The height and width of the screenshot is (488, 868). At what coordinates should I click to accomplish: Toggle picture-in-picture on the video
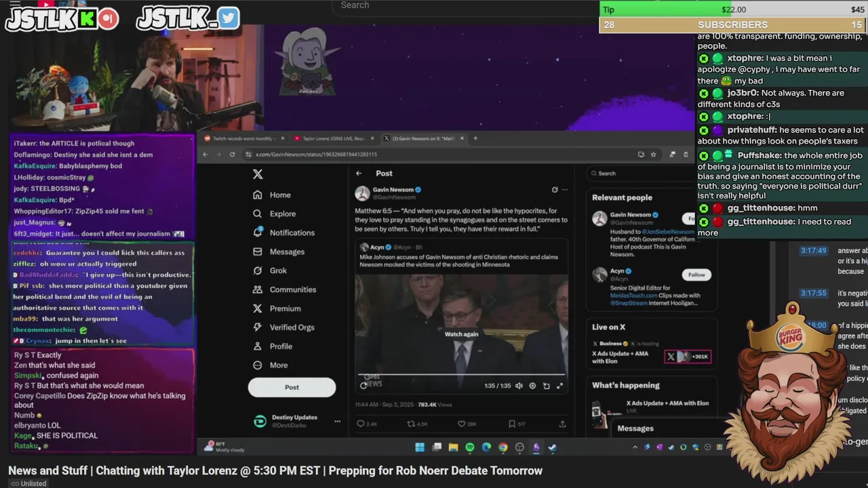coord(546,386)
